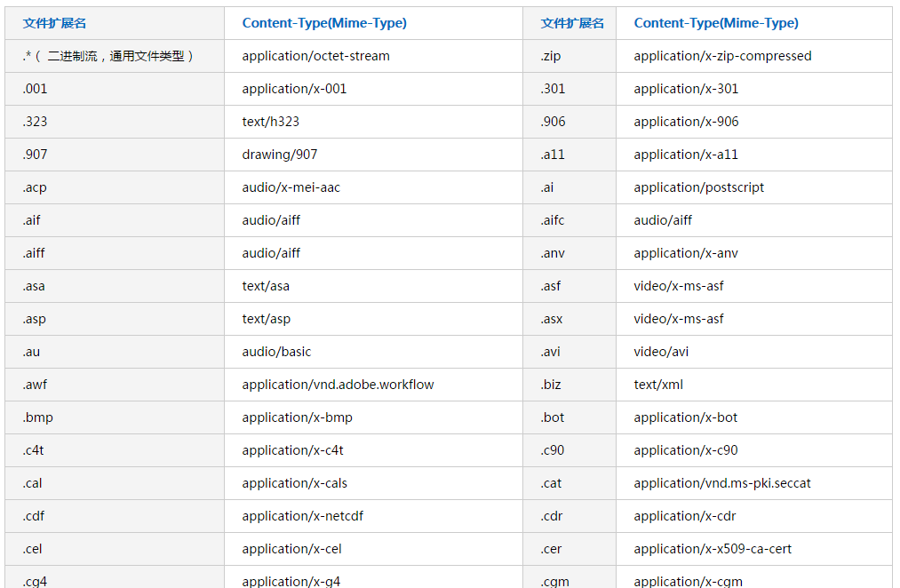Select the '.cdf' extension cell
The height and width of the screenshot is (588, 900).
click(115, 516)
